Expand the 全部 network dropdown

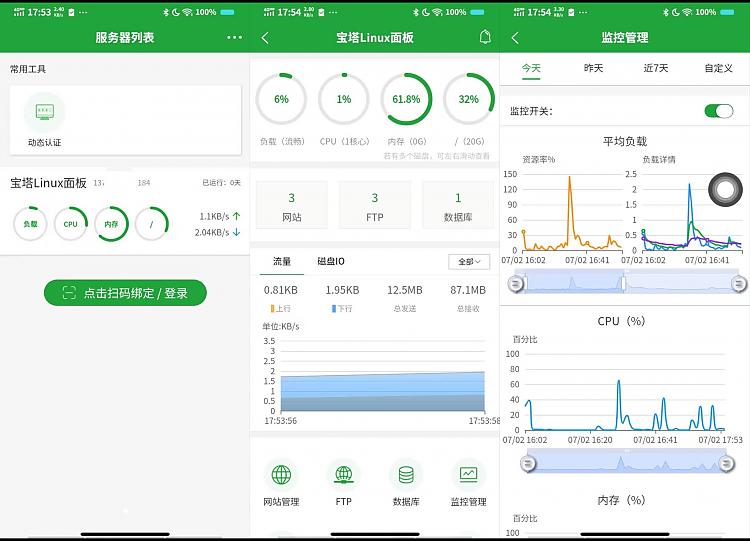click(469, 262)
